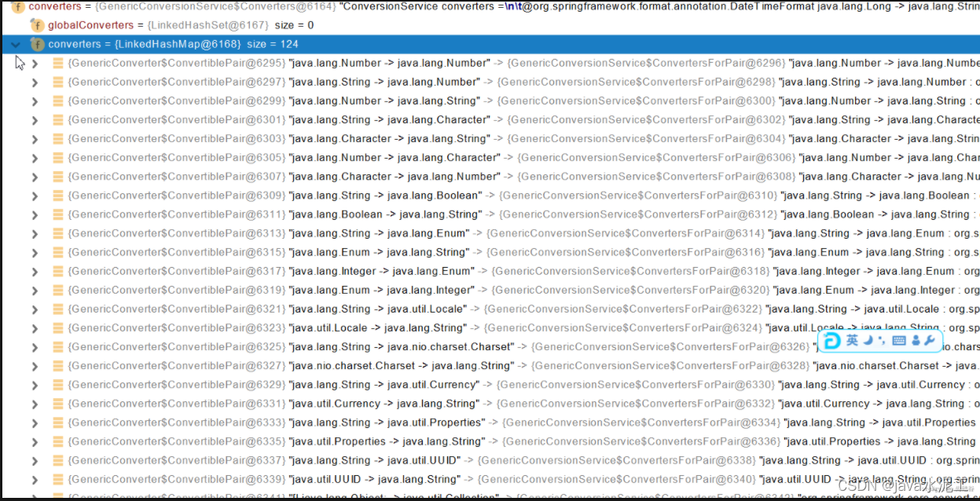Click the map entry icon of ConvertiblePair@6313

coord(57,233)
